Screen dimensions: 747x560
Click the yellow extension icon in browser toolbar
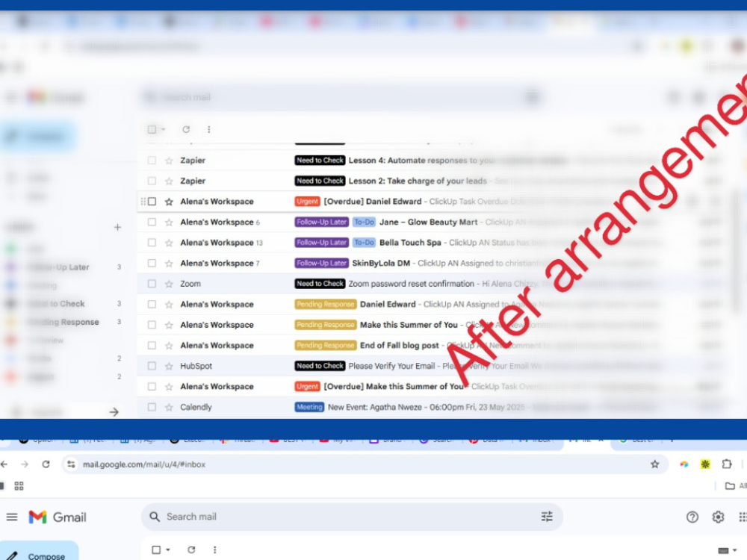[x=705, y=464]
